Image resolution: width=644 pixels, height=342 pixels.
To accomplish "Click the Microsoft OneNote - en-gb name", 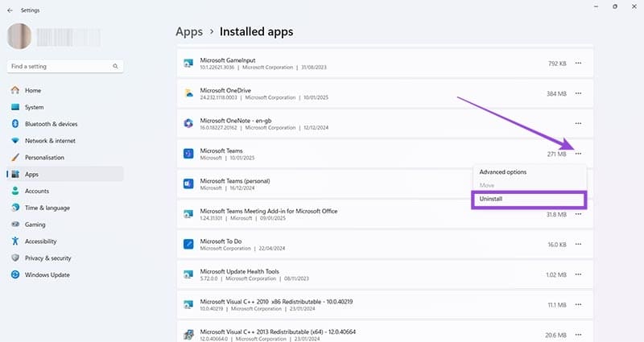I will [236, 121].
